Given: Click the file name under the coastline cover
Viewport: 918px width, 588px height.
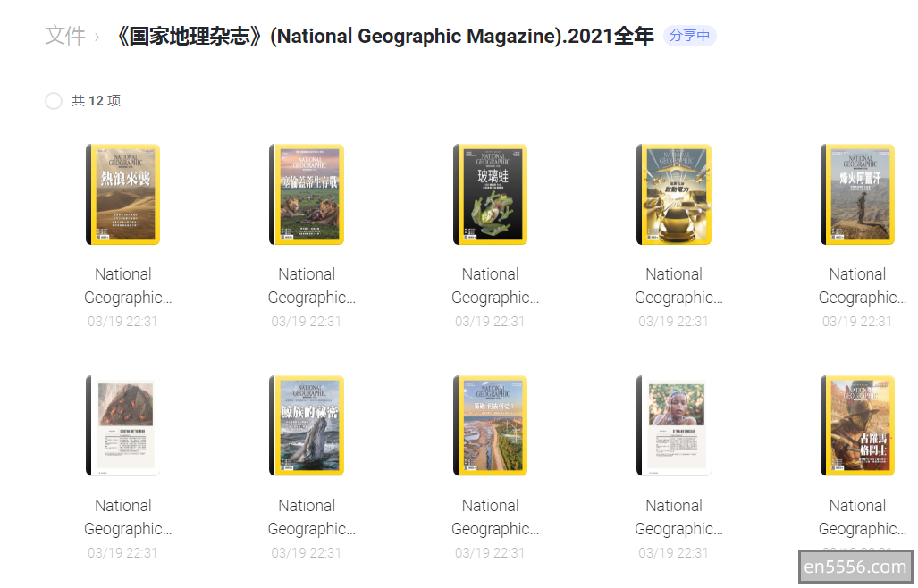Looking at the screenshot, I should pos(495,517).
